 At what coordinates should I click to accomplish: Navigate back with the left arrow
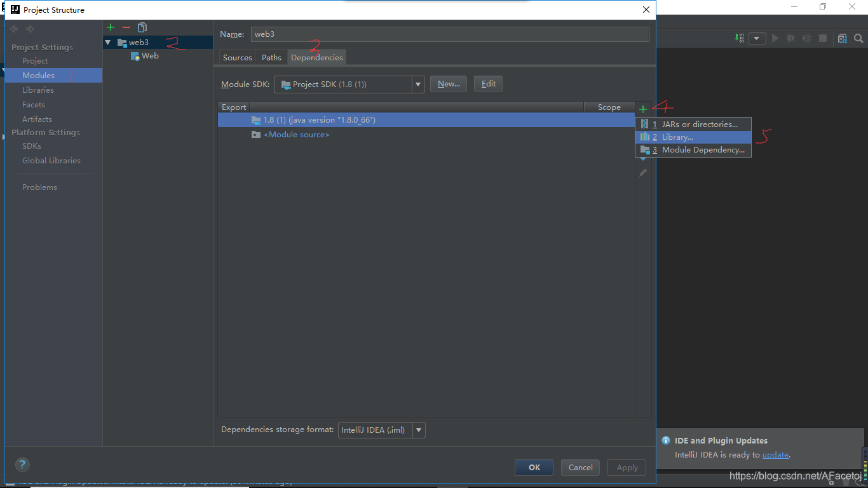point(14,29)
